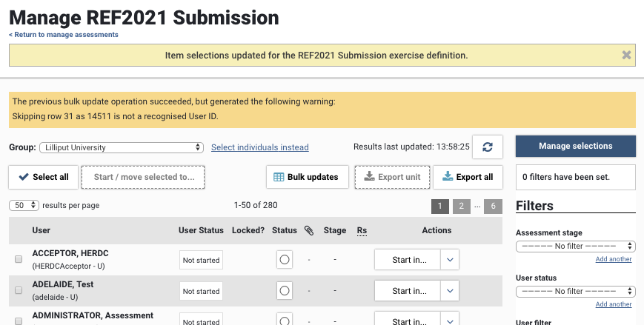Click the paperclip attachments column icon
Image resolution: width=644 pixels, height=325 pixels.
click(x=309, y=230)
